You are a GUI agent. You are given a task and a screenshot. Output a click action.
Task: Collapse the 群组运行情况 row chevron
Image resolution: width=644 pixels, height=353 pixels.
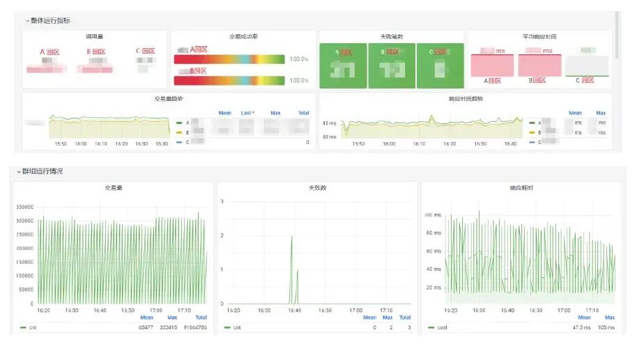click(19, 171)
